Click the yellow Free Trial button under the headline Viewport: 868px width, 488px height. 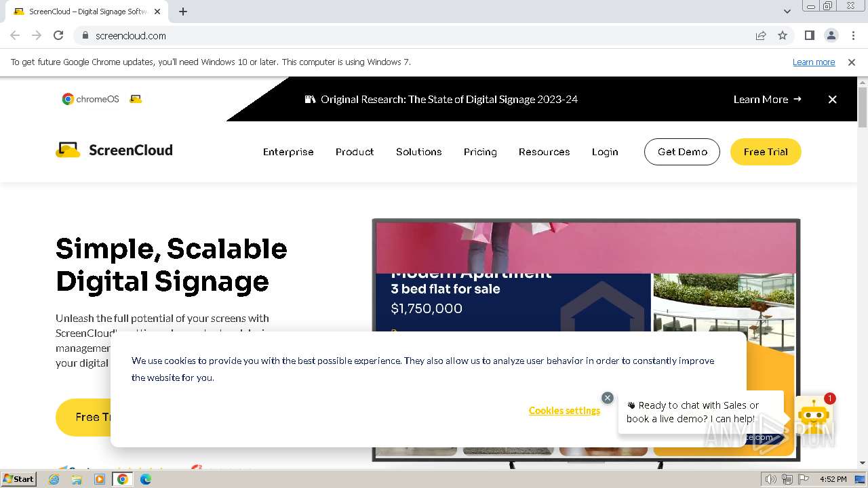pyautogui.click(x=83, y=417)
